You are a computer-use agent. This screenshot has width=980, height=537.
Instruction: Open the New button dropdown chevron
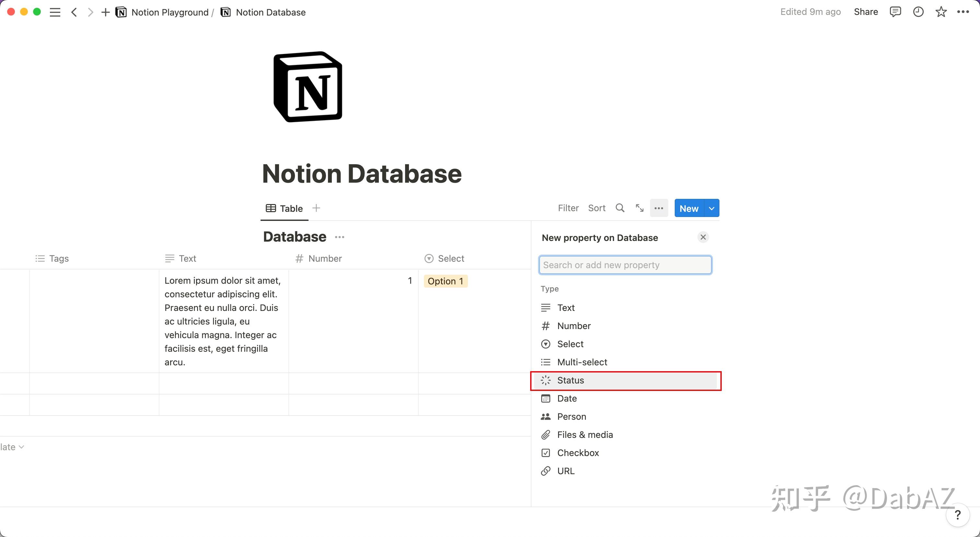click(x=711, y=208)
